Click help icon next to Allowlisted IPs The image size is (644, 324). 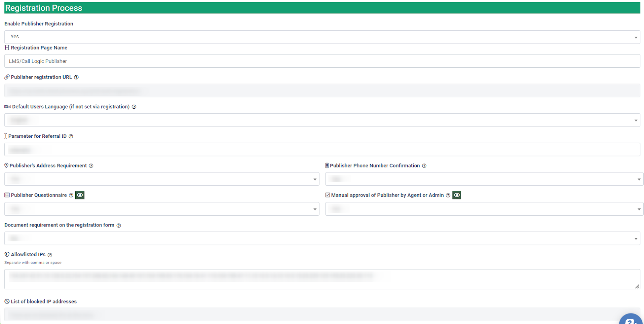pyautogui.click(x=50, y=255)
